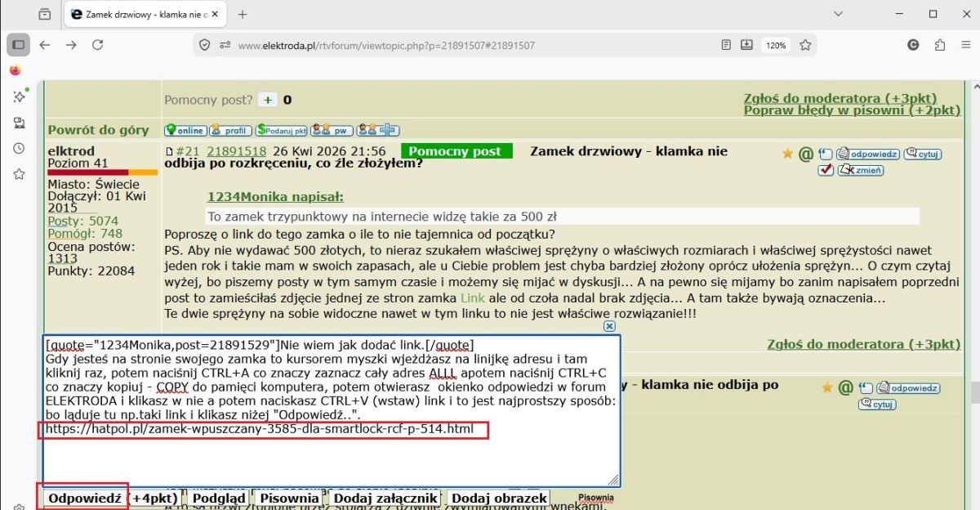
Task: Open Pomógł: 748 link
Action: [85, 234]
